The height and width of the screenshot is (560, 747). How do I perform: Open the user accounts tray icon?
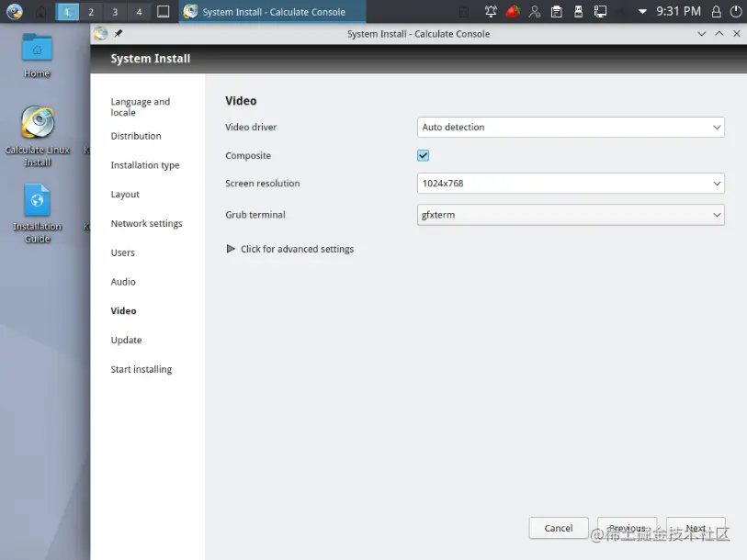click(535, 11)
